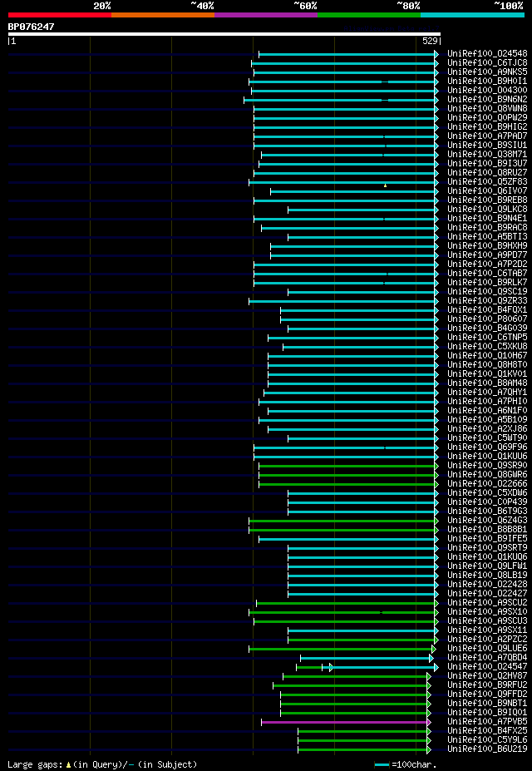This screenshot has width=532, height=771.
Task: Select the UniRef100_Q9SRT9 label
Action: pos(487,548)
